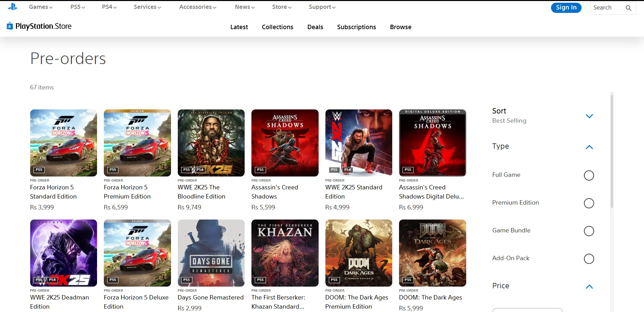The image size is (644, 312).
Task: Click the 67 items count text
Action: (42, 87)
